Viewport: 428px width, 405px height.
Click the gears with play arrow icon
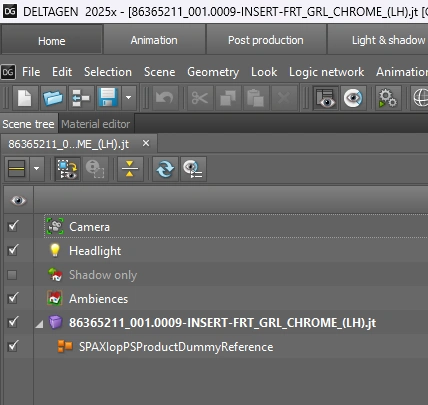(x=388, y=98)
